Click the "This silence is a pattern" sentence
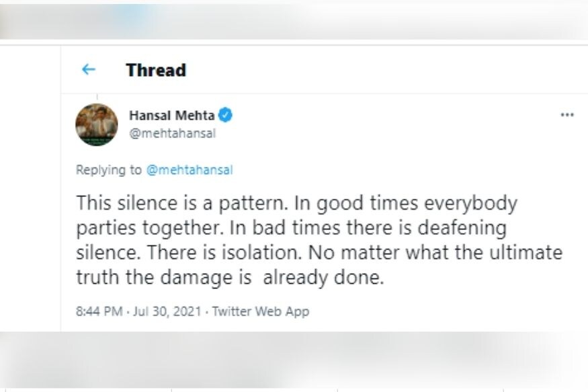The width and height of the screenshot is (588, 392). tap(177, 202)
